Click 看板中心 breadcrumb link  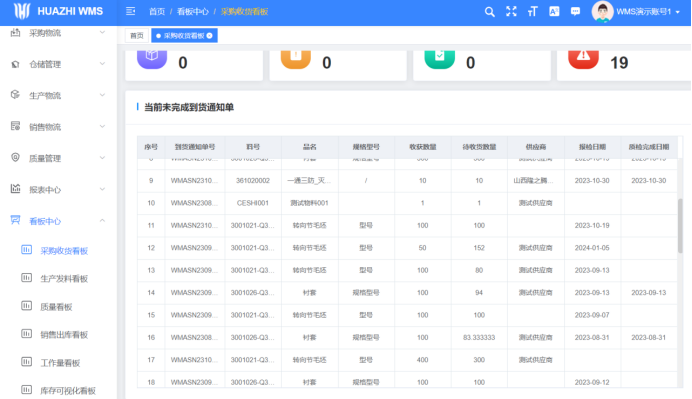click(x=192, y=11)
